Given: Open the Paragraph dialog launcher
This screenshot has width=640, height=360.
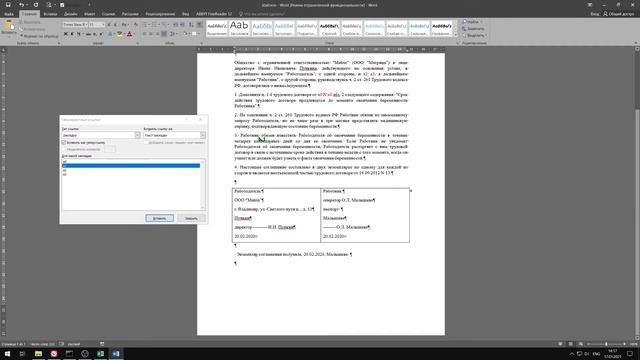Looking at the screenshot, I should [201, 43].
